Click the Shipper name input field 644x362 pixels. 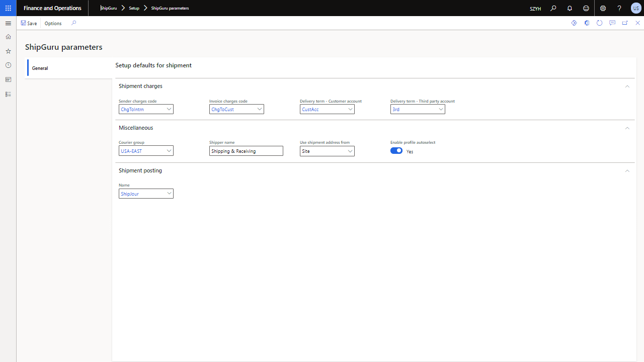point(246,151)
